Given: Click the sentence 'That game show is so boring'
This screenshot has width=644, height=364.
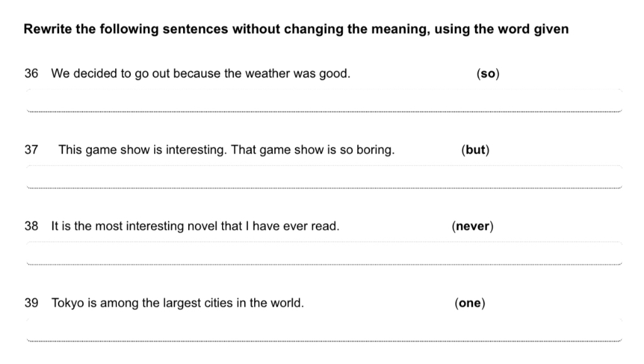Looking at the screenshot, I should click(x=313, y=150).
